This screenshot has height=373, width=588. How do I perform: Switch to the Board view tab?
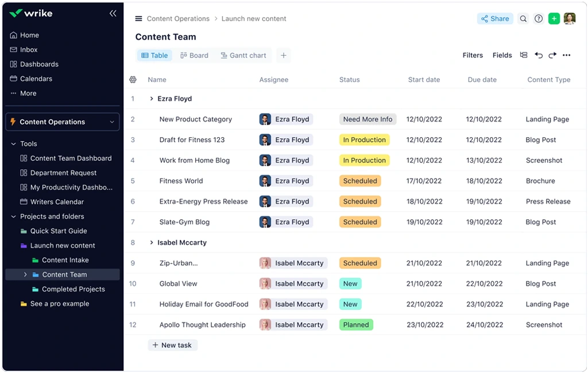pyautogui.click(x=194, y=56)
